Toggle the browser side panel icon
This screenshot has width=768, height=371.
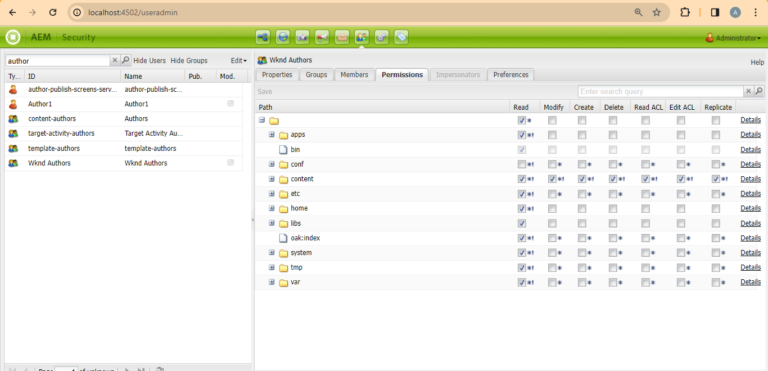point(715,13)
